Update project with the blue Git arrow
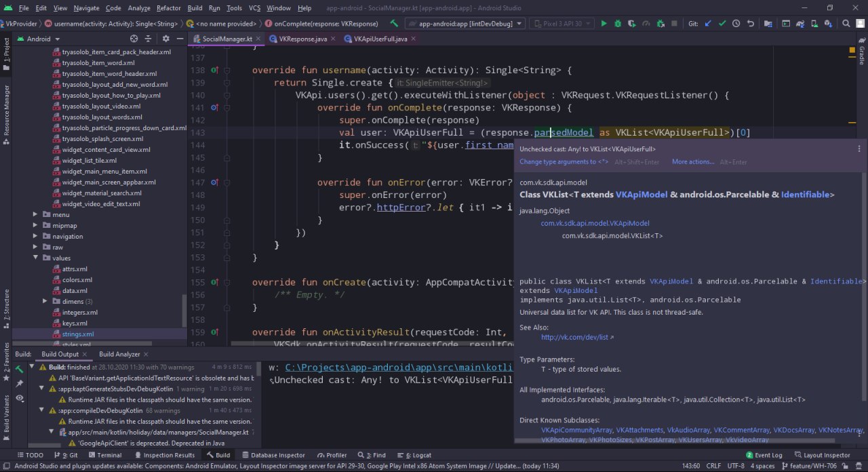Screen dimensions: 868x472 click(708, 24)
